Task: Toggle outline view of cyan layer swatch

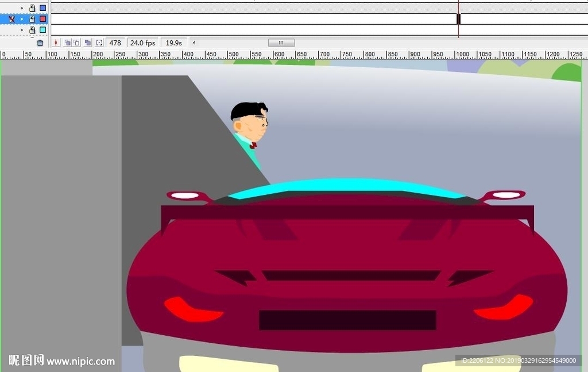Action: coord(42,30)
